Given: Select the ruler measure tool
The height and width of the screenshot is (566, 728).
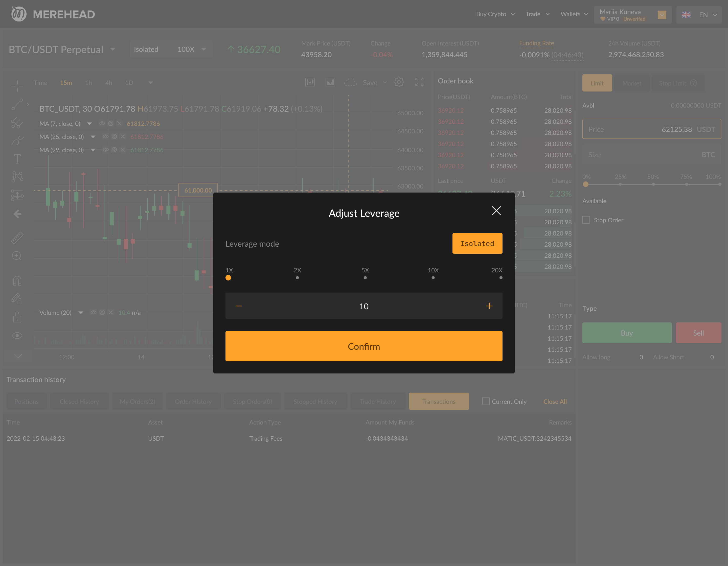Looking at the screenshot, I should (x=17, y=238).
